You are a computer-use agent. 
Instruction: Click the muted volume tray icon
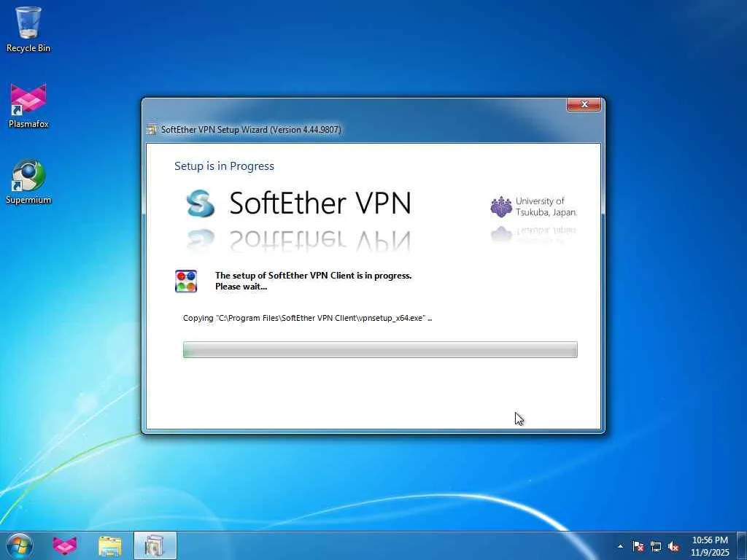coord(673,546)
